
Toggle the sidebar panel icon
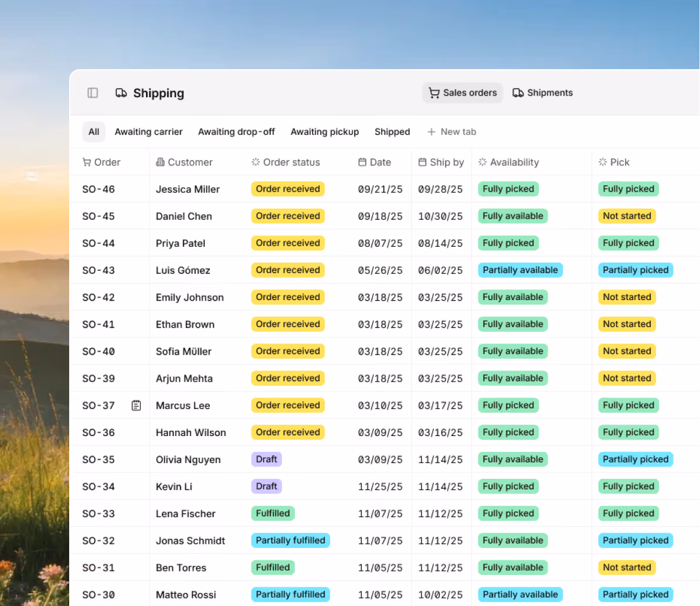tap(93, 93)
